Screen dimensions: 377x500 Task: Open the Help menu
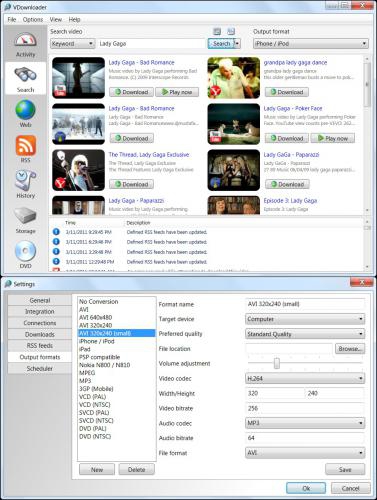(74, 19)
